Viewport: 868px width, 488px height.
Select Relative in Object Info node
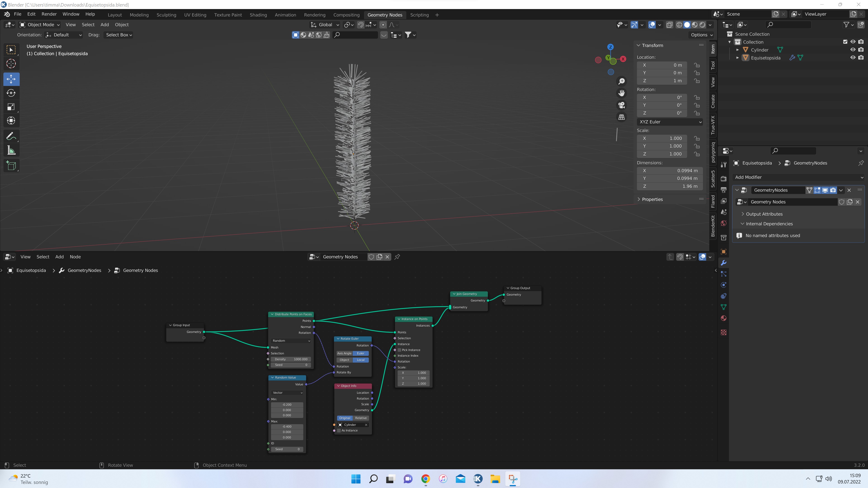pyautogui.click(x=361, y=418)
